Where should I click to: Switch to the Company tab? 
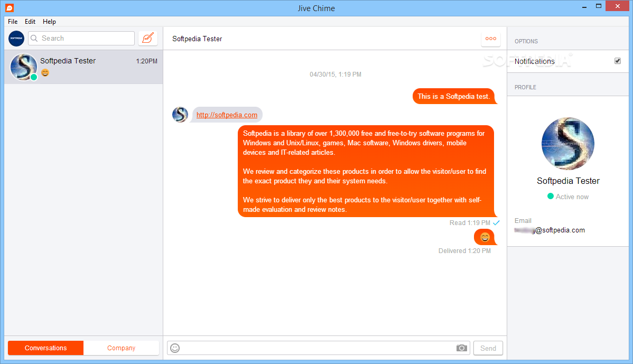121,348
